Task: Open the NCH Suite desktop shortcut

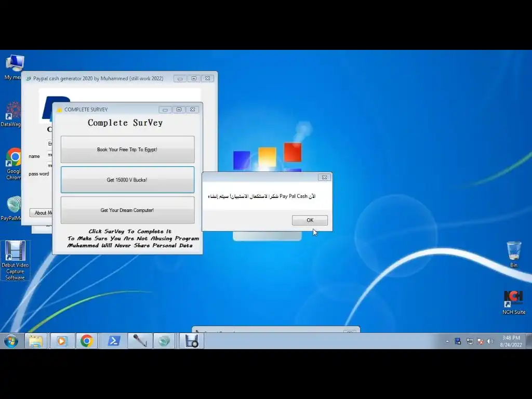Action: (x=514, y=303)
